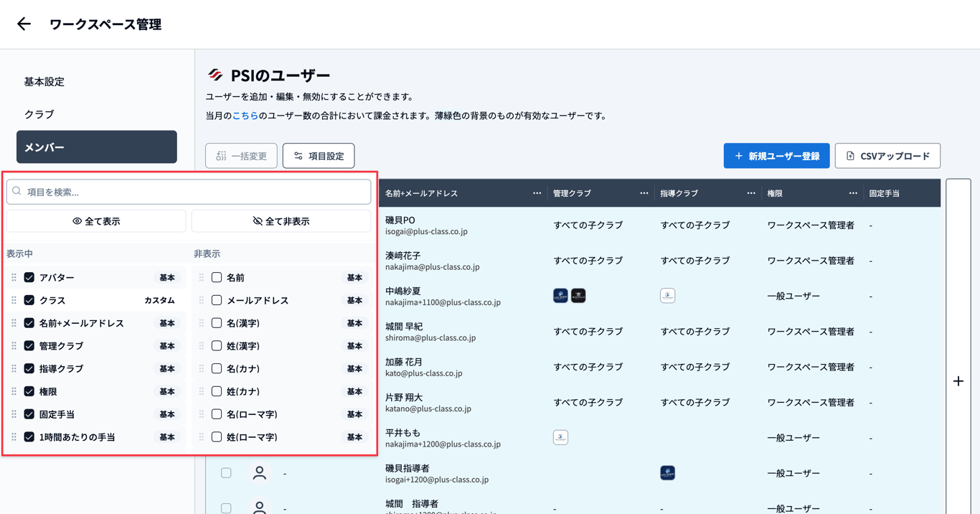Uncheck the クラス column checkbox
The height and width of the screenshot is (514, 980).
pyautogui.click(x=29, y=300)
